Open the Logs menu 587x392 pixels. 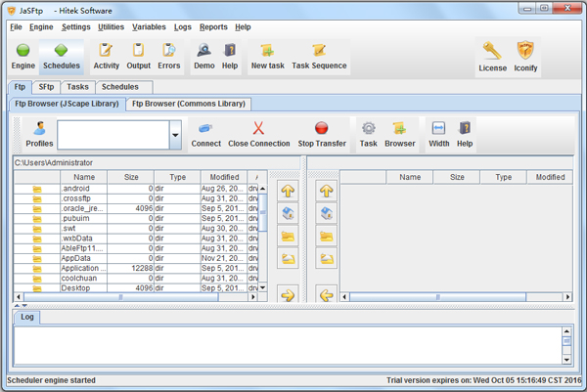pos(182,27)
